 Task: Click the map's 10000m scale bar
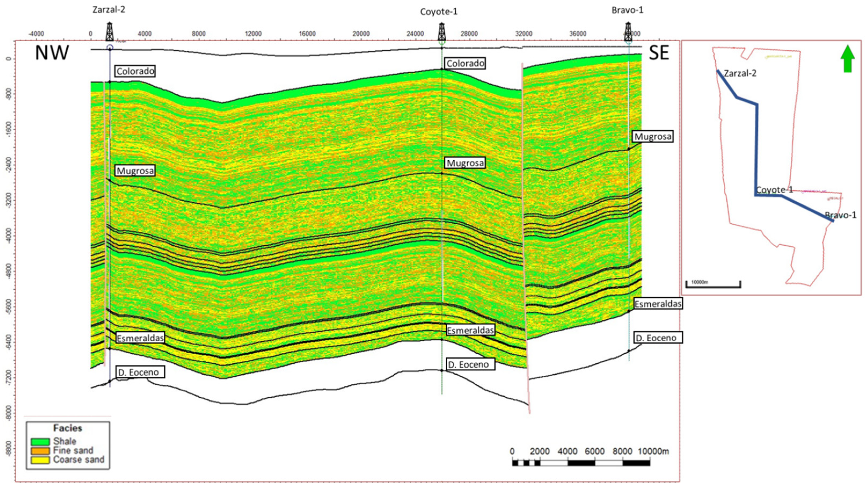click(713, 284)
